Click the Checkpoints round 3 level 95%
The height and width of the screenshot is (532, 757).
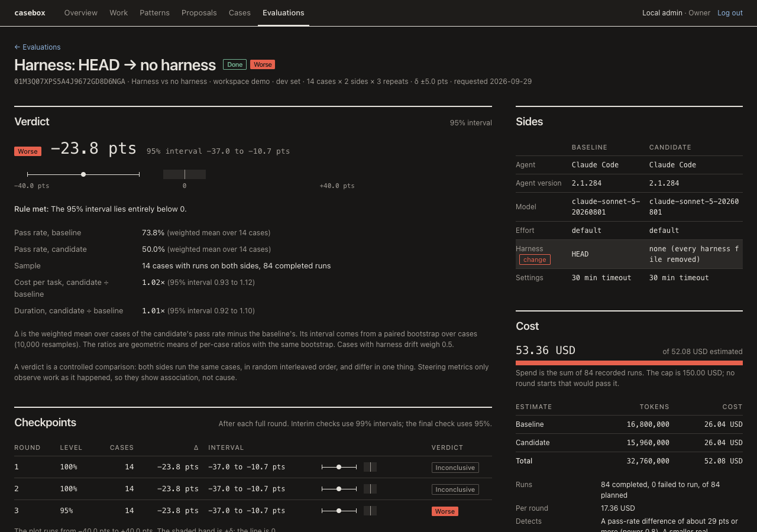(66, 511)
